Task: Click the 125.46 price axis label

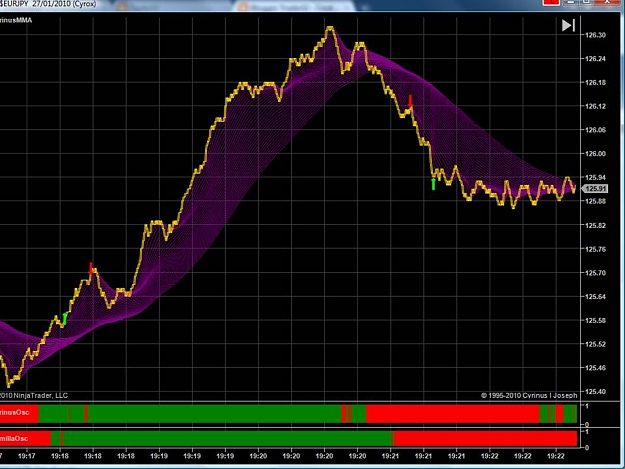Action: click(x=595, y=368)
